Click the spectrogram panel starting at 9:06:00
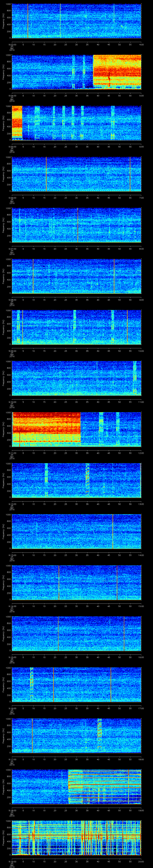 pyautogui.click(x=76, y=174)
